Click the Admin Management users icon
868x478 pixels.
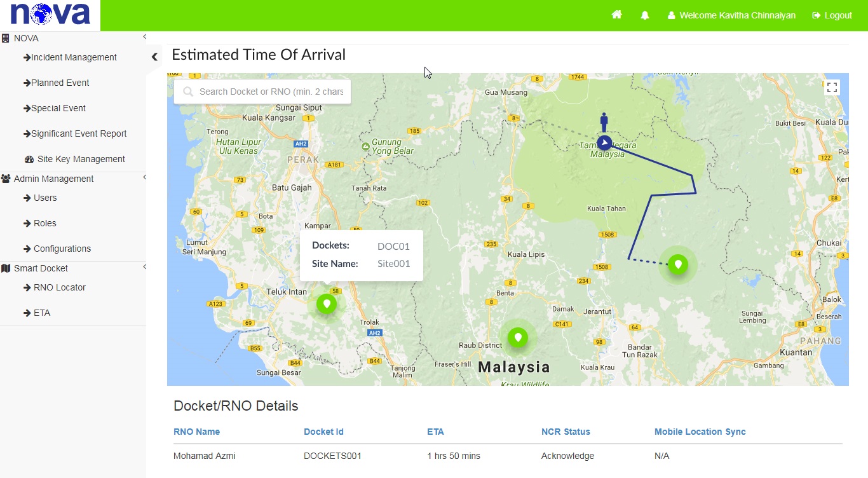6,179
